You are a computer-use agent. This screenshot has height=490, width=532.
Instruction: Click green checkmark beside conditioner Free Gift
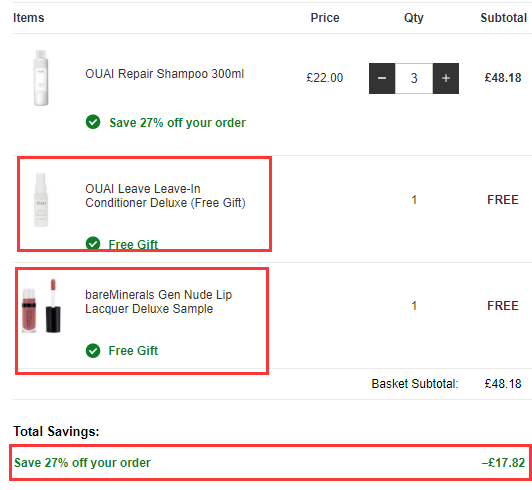pos(93,243)
